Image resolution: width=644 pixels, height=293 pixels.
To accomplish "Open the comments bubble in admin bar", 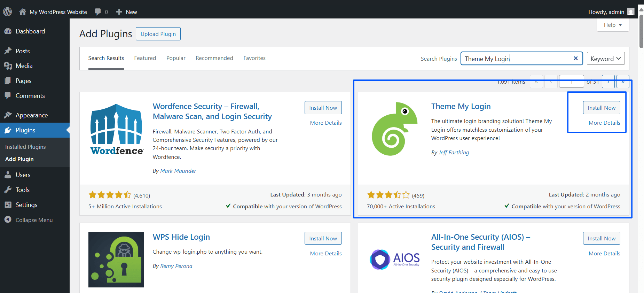I will 101,12.
